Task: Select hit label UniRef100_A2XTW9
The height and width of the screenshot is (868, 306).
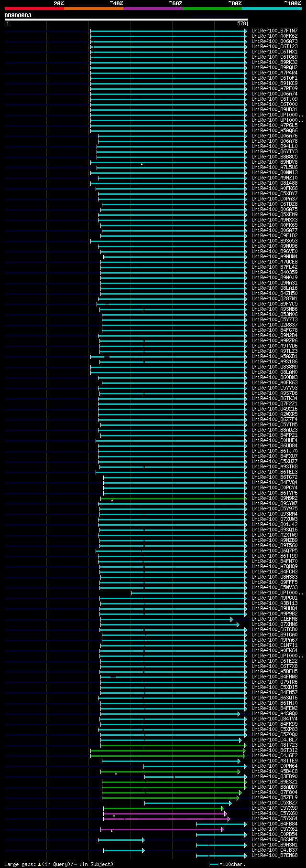Action: 274,535
